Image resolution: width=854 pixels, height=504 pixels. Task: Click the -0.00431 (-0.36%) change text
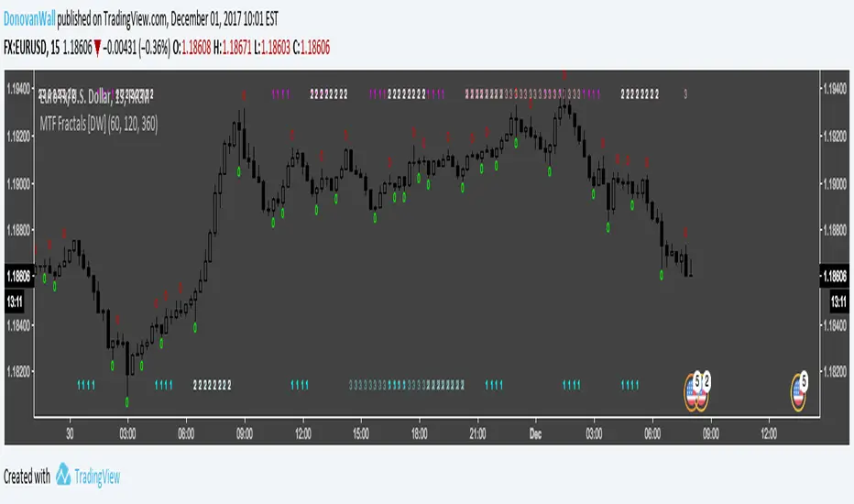137,48
